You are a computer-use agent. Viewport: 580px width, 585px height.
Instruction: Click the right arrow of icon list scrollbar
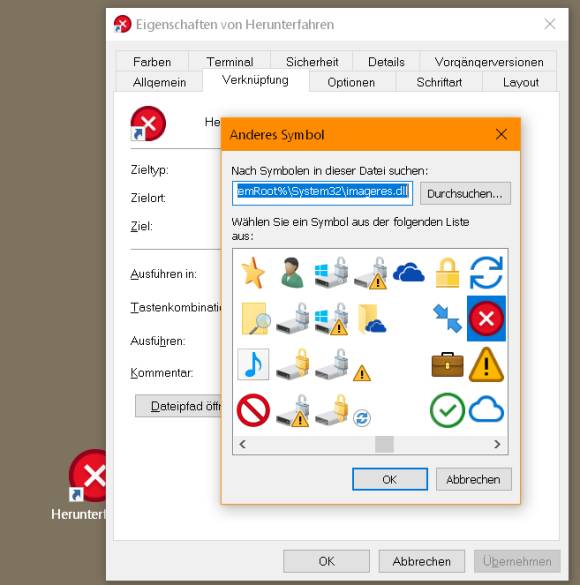[x=497, y=444]
